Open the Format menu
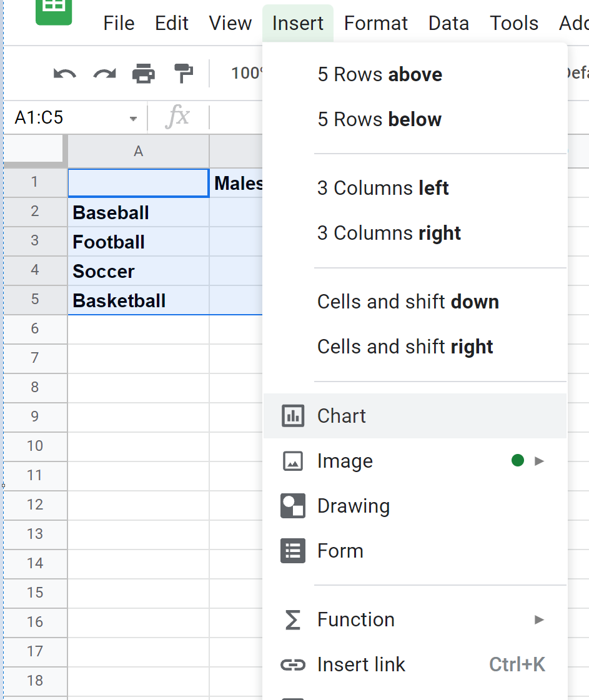This screenshot has width=589, height=700. [x=375, y=23]
